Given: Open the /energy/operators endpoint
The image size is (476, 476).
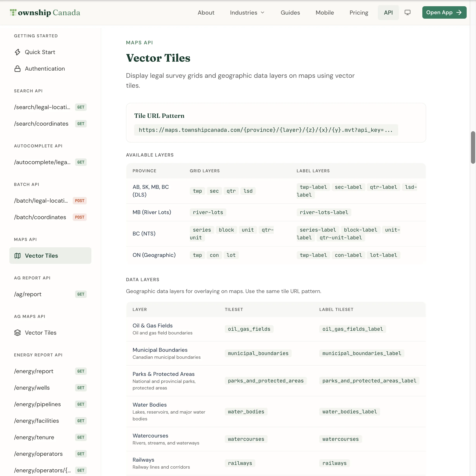Looking at the screenshot, I should click(x=50, y=454).
